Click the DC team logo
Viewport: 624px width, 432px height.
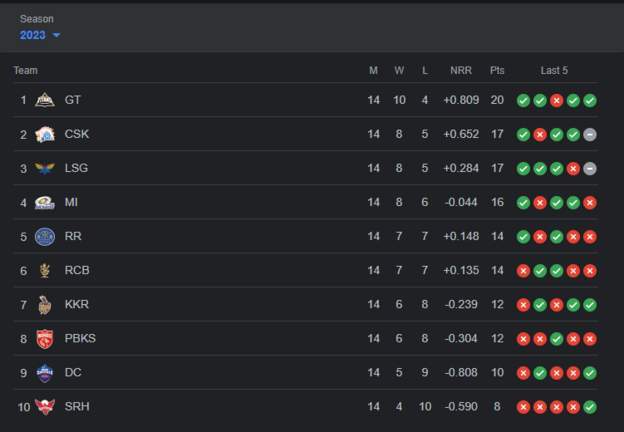[45, 373]
